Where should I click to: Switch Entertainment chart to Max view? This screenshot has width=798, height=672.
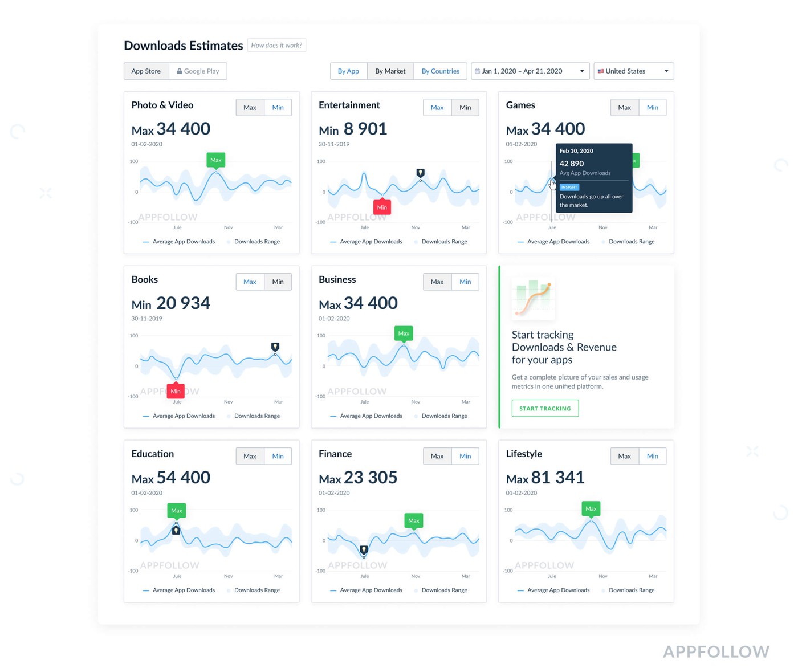click(x=437, y=108)
